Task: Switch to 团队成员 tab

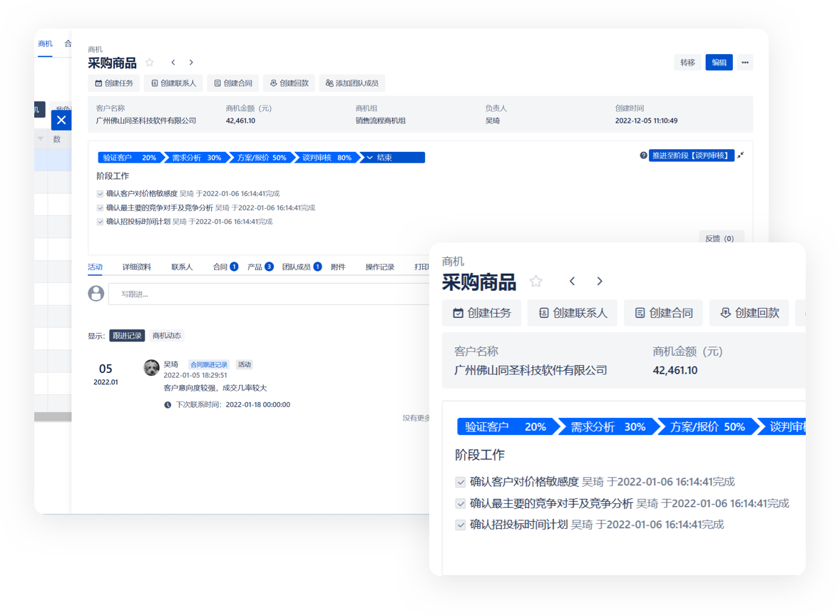Action: (302, 267)
